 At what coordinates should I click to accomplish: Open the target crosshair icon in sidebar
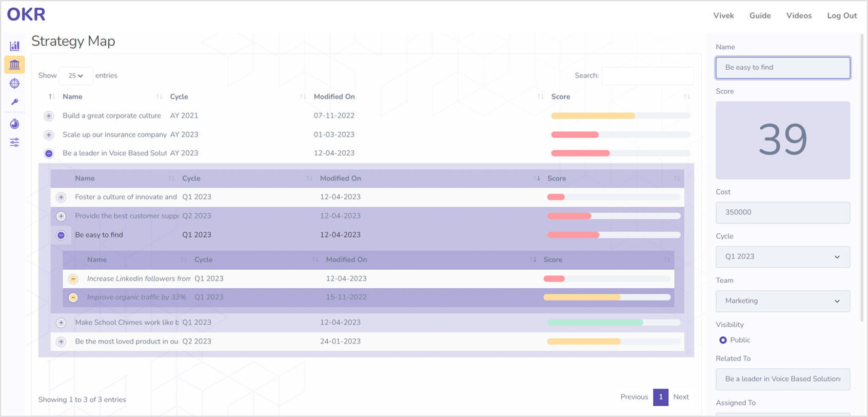pyautogui.click(x=14, y=84)
